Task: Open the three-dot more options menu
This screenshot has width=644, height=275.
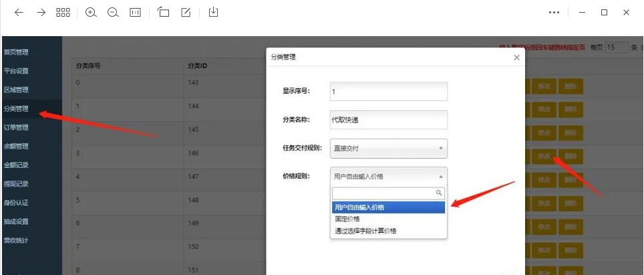Action: click(554, 13)
